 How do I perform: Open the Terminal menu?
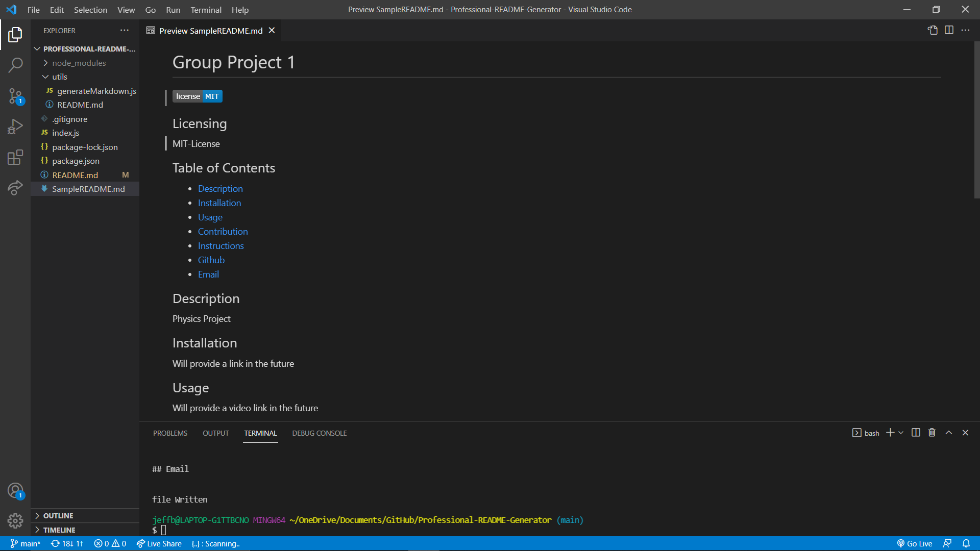tap(206, 10)
